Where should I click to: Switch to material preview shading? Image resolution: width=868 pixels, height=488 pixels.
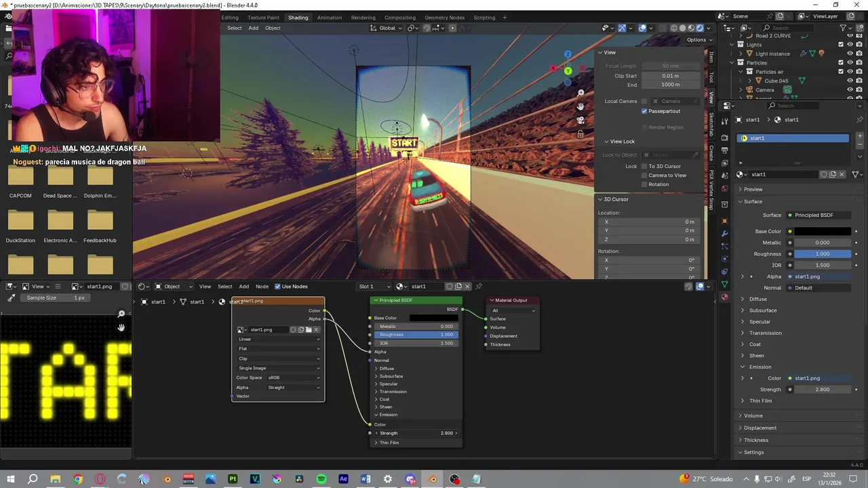pyautogui.click(x=691, y=28)
